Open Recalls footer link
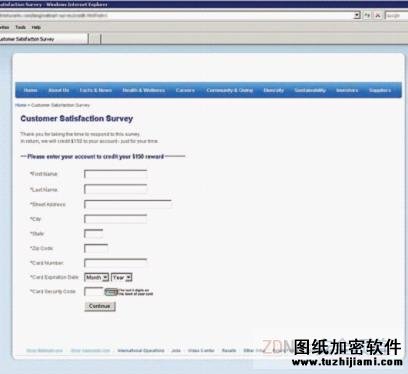Viewport: 408px width, 374px height. pyautogui.click(x=229, y=350)
